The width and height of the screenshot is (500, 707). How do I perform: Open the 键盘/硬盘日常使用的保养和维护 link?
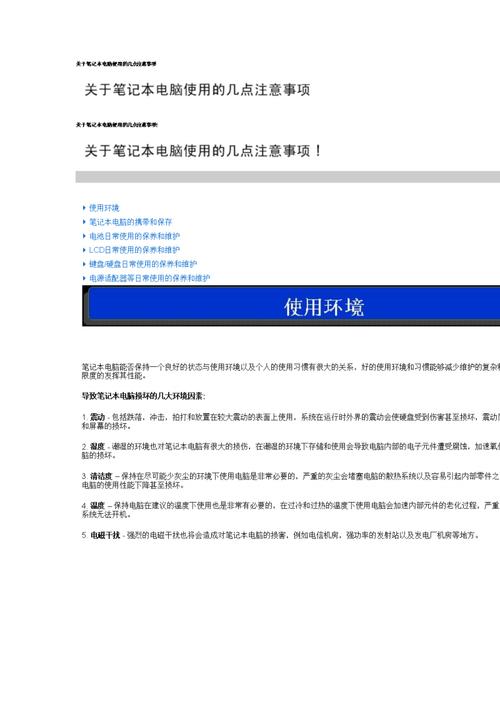tap(143, 264)
